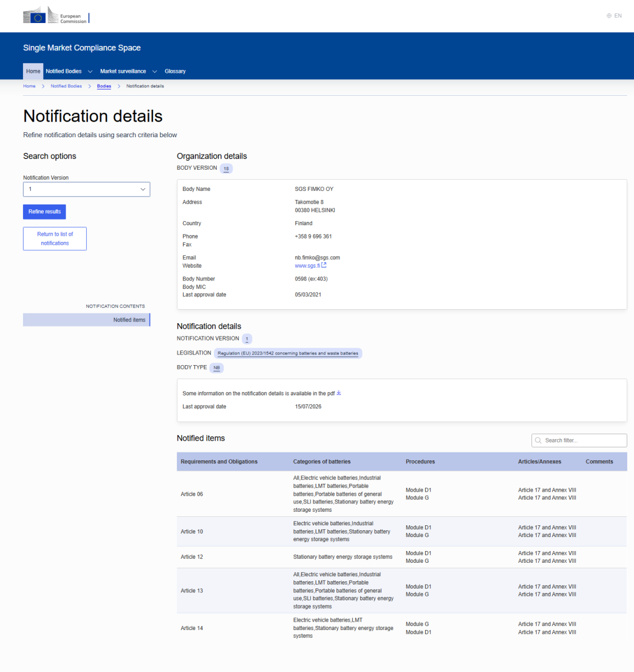Expand the Notified Bodies menu chevron
This screenshot has width=634, height=672.
(x=90, y=72)
